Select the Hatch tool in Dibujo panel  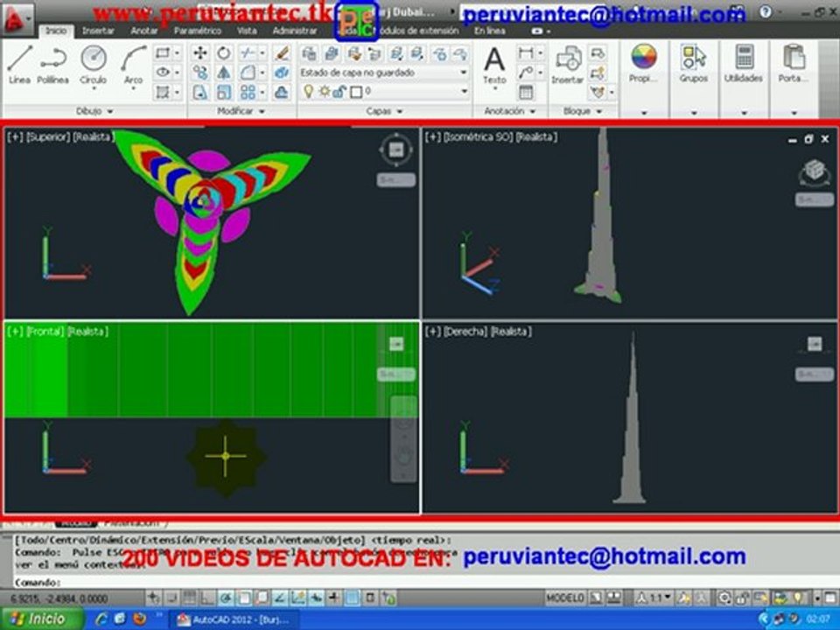tap(163, 92)
